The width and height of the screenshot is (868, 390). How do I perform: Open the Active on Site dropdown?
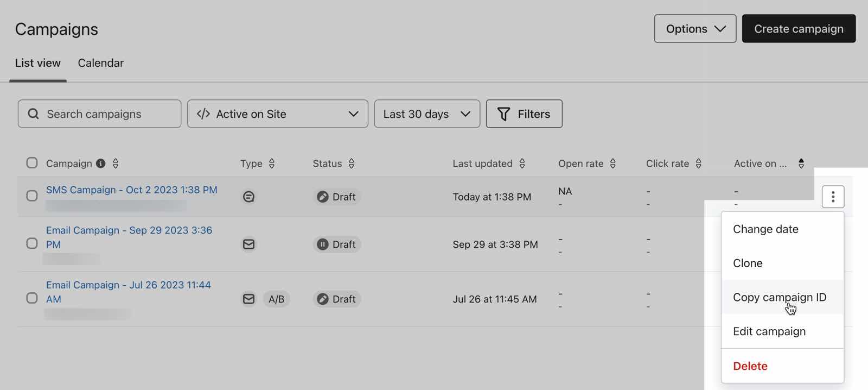click(x=277, y=114)
